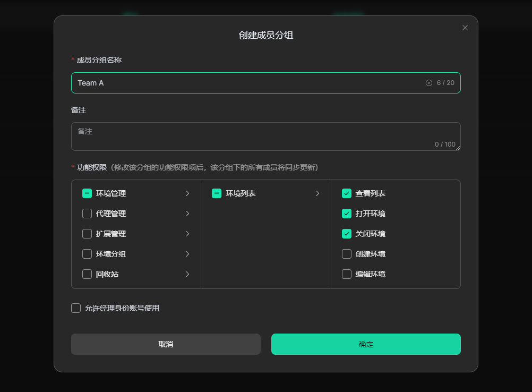Viewport: 532px width, 392px height.
Task: Enable 允许经理身份账号使用 option
Action: [76, 308]
